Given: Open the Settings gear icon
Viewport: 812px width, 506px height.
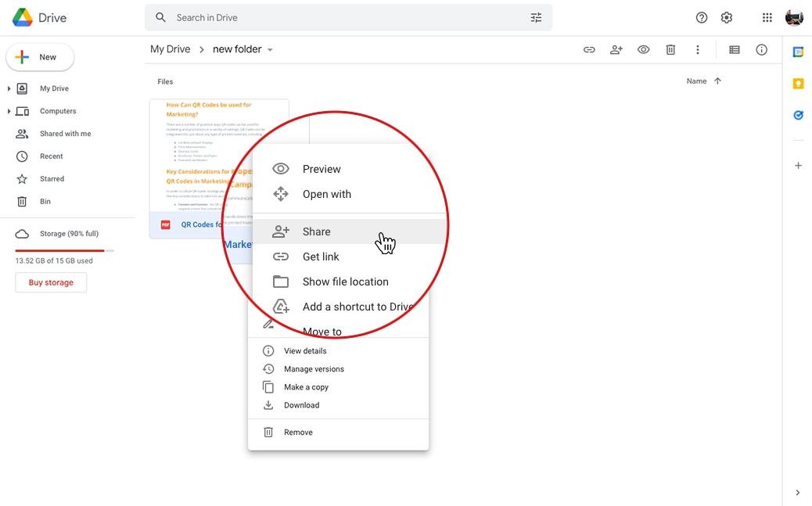Looking at the screenshot, I should click(x=727, y=18).
